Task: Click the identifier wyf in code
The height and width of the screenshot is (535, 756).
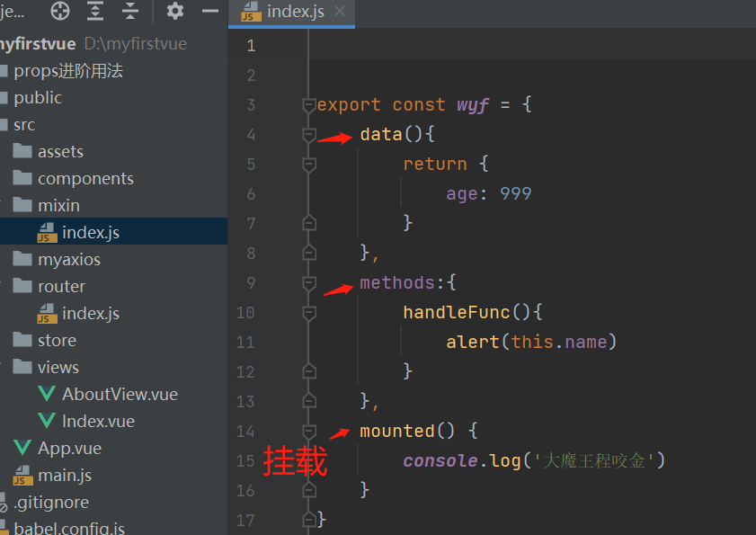Action: pos(473,105)
